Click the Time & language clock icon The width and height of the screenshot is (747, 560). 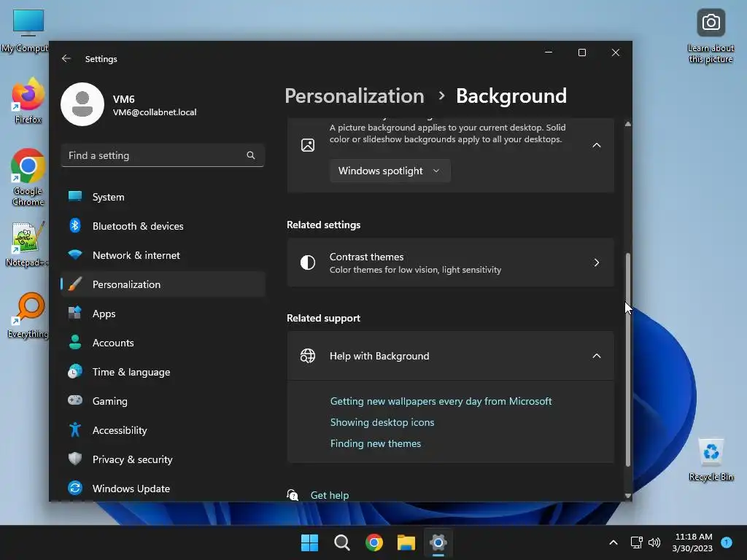tap(75, 371)
